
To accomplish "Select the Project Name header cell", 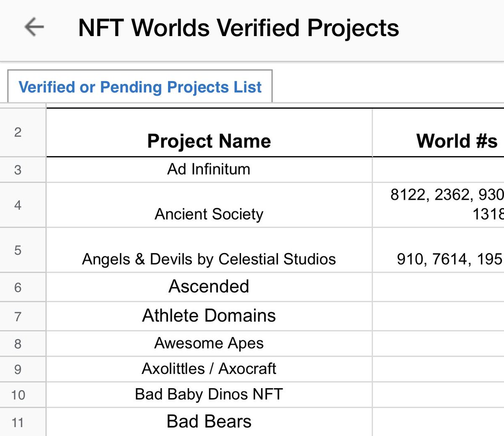I will (209, 141).
